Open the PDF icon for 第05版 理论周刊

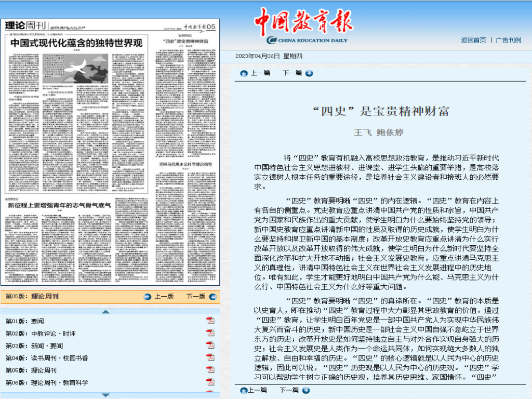[210, 369]
